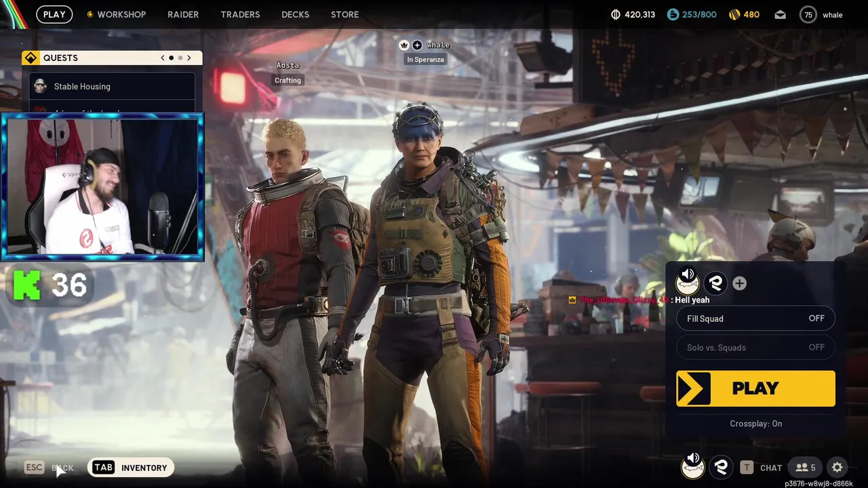Click the big yellow Play button
Viewport: 868px width, 488px height.
point(755,388)
